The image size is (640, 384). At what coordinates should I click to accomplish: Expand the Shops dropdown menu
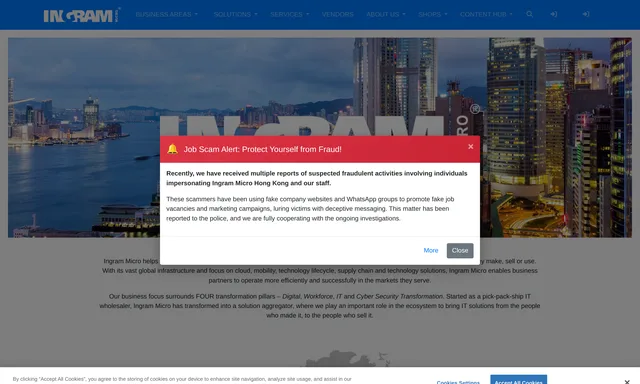433,14
